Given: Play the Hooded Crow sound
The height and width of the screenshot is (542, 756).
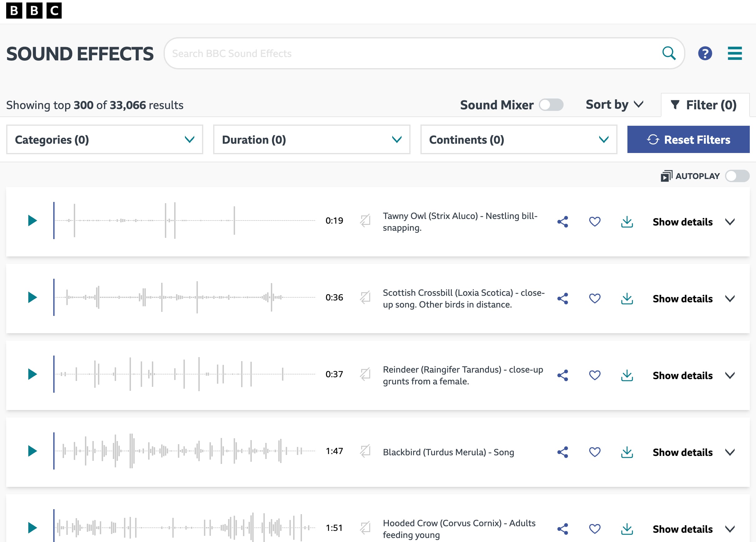Looking at the screenshot, I should pyautogui.click(x=32, y=528).
